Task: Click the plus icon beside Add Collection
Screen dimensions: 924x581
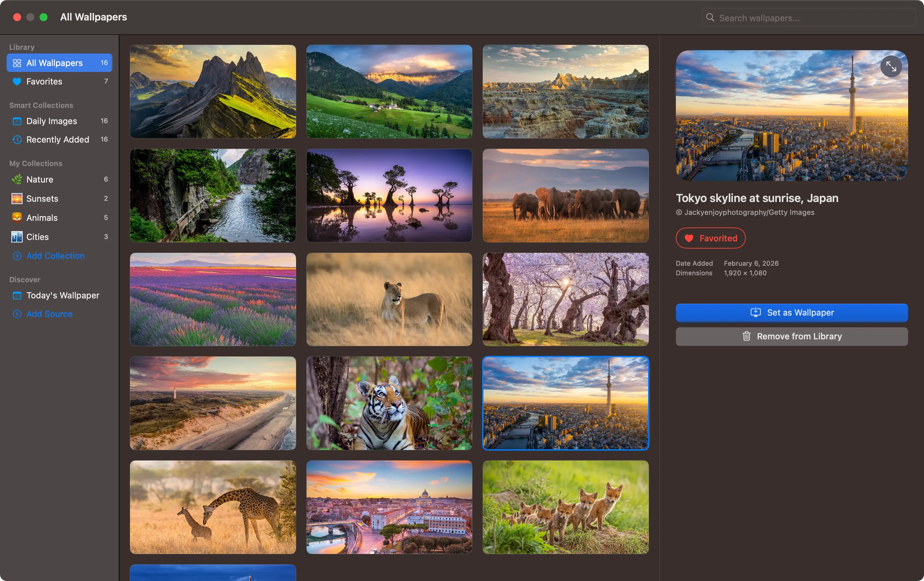Action: [x=17, y=256]
